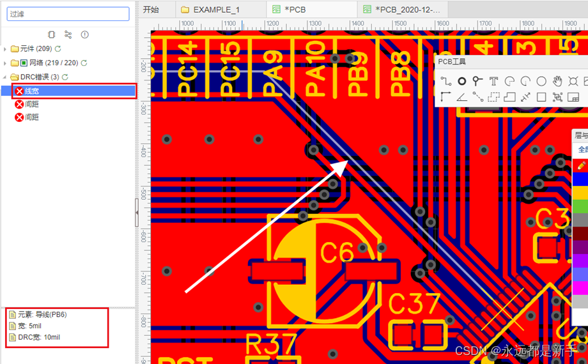
Task: Click the C37 silkscreen label on board
Action: coord(414,303)
